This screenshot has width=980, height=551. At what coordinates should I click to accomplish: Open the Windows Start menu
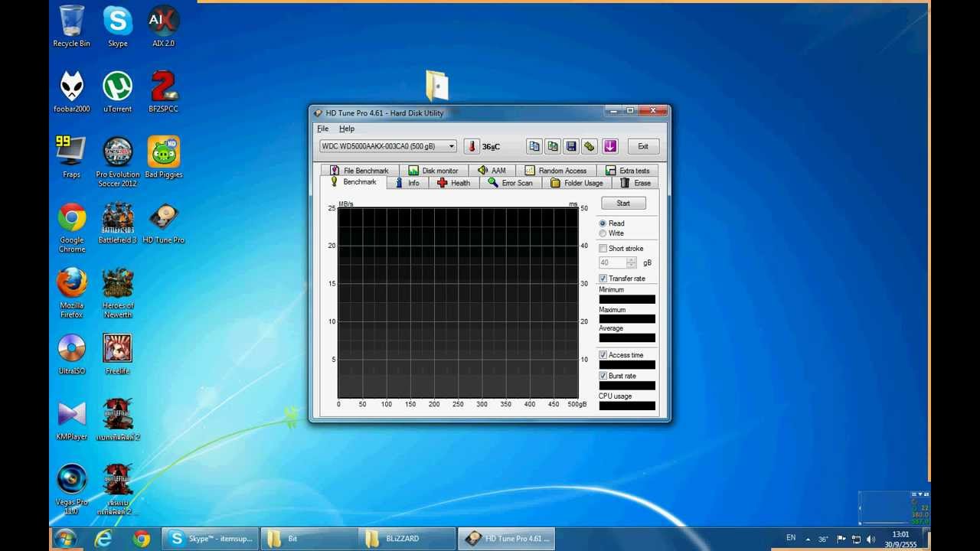point(66,539)
